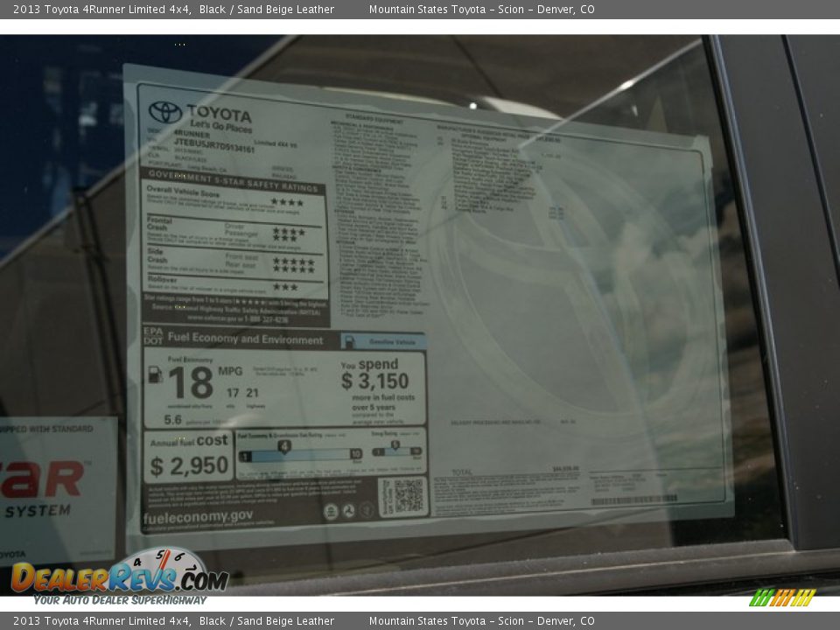This screenshot has height=630, width=840.
Task: Click the fueleconomy.gov link text
Action: pos(199,517)
